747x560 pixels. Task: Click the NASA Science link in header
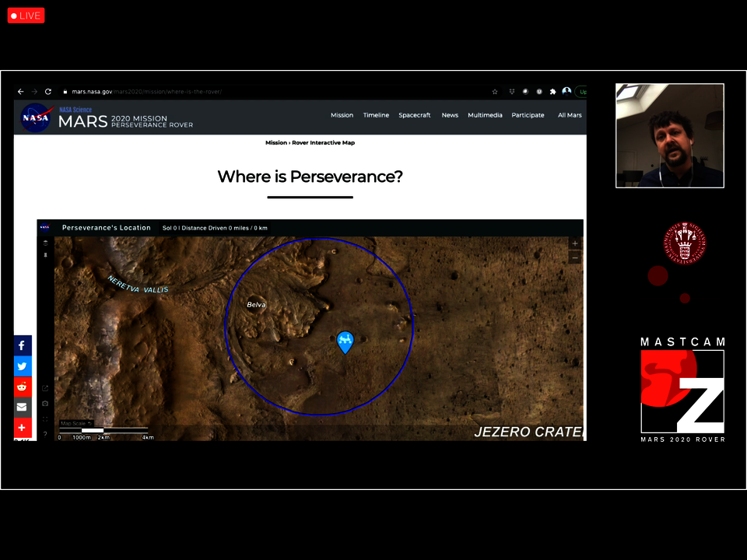pyautogui.click(x=75, y=110)
